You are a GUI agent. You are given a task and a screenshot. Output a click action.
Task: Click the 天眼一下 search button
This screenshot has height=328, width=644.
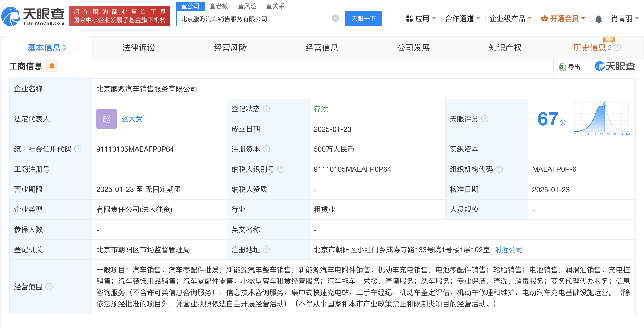point(363,19)
